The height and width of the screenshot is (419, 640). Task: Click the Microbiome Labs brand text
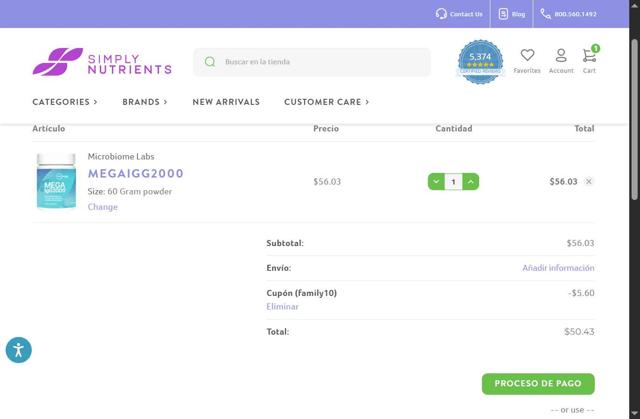tap(121, 156)
